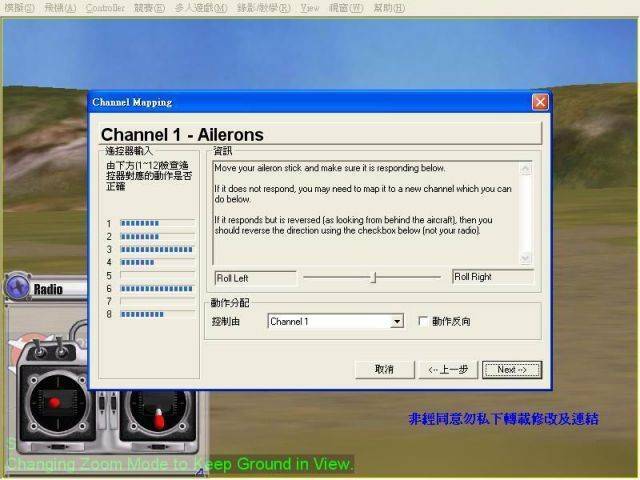Click the 動作分配 group label
The image size is (640, 480).
click(x=230, y=302)
